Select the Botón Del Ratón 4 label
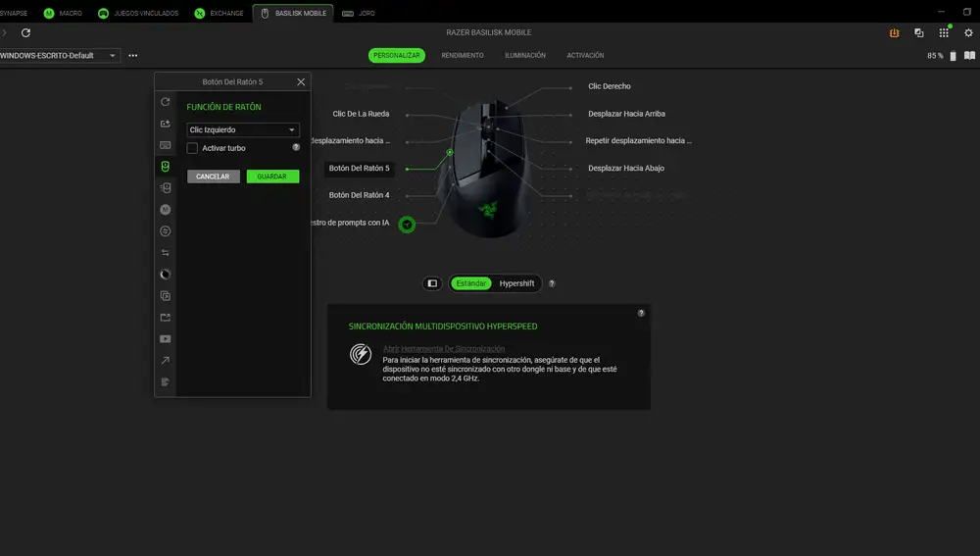The width and height of the screenshot is (980, 556). coord(359,195)
